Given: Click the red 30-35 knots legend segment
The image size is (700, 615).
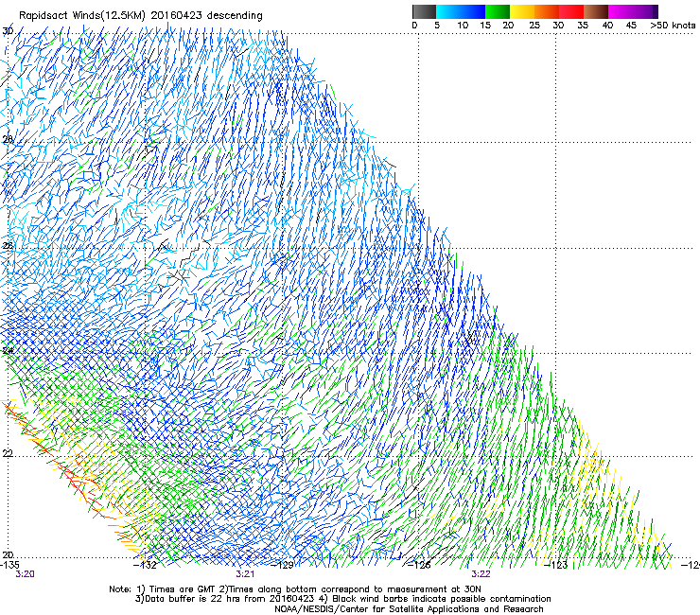Looking at the screenshot, I should coord(571,11).
